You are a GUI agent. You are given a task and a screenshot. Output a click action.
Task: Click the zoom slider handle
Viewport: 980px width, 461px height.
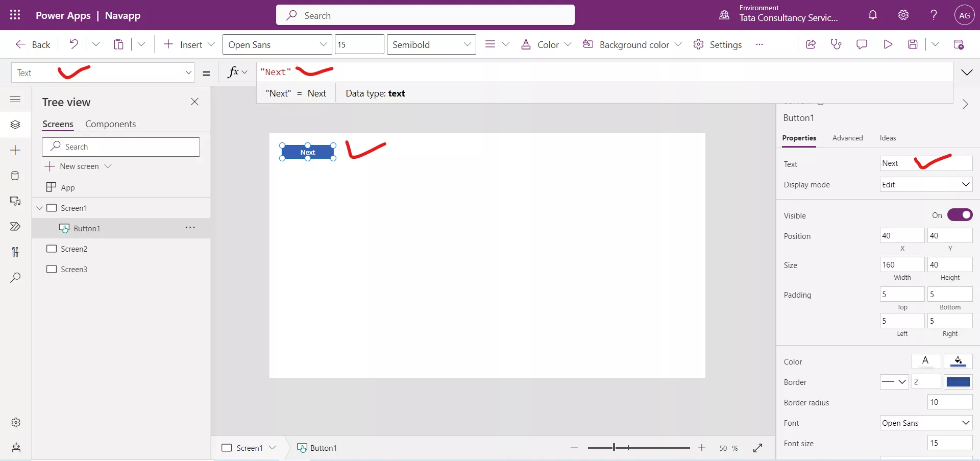614,448
